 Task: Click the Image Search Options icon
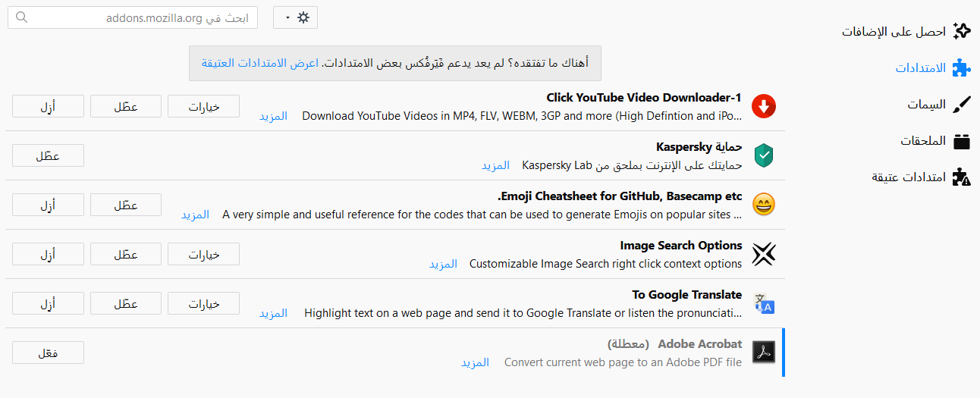pyautogui.click(x=764, y=255)
